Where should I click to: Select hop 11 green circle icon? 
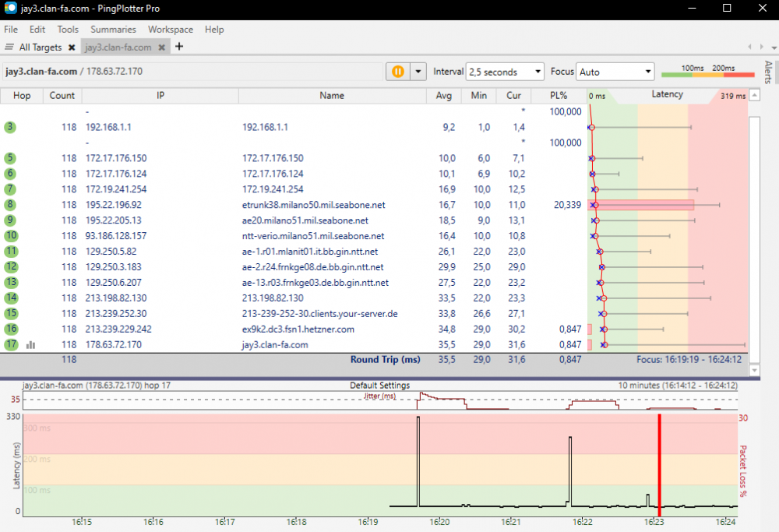11,252
